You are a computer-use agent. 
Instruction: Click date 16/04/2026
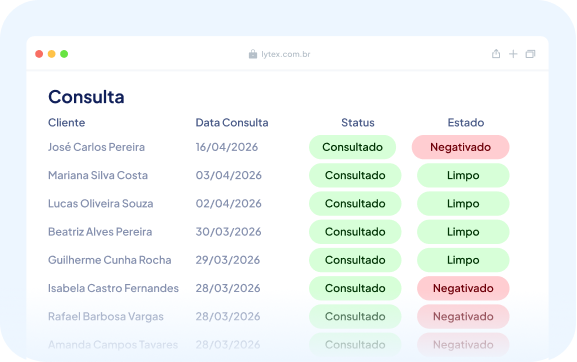tap(227, 147)
